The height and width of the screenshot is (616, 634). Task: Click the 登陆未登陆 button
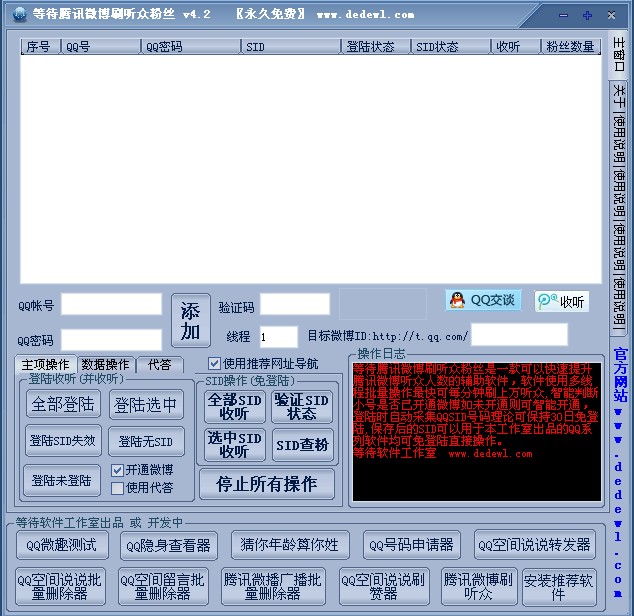coord(62,480)
